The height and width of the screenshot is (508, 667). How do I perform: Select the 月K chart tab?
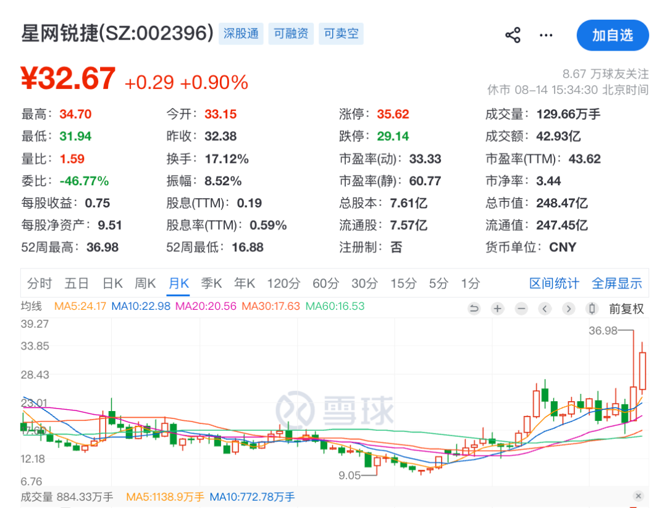[x=179, y=283]
